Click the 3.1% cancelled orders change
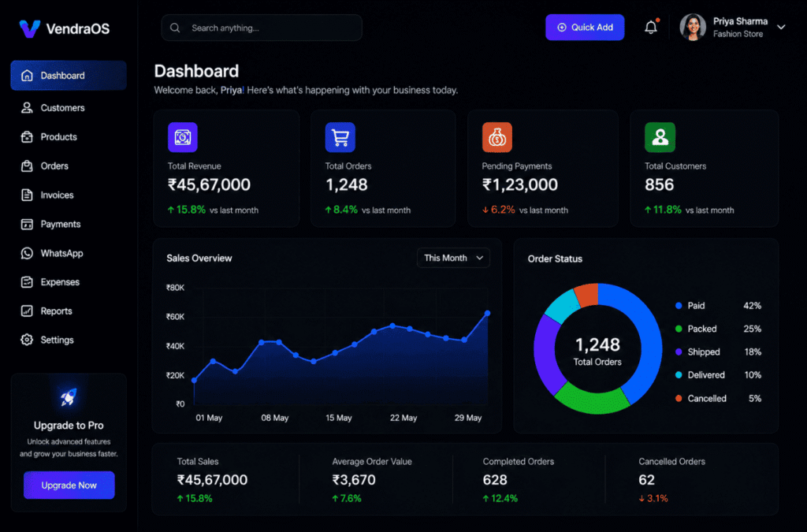The height and width of the screenshot is (532, 807). click(653, 499)
